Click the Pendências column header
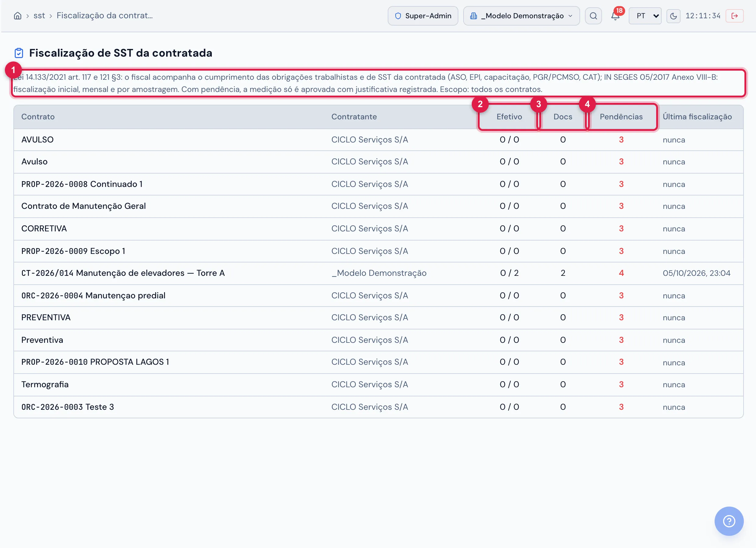The height and width of the screenshot is (548, 756). [621, 117]
